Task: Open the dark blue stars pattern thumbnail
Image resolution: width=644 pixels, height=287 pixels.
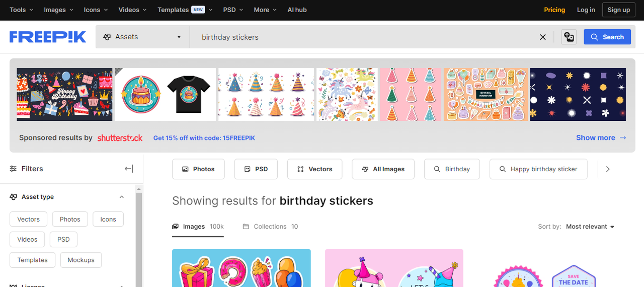Action: 578,95
